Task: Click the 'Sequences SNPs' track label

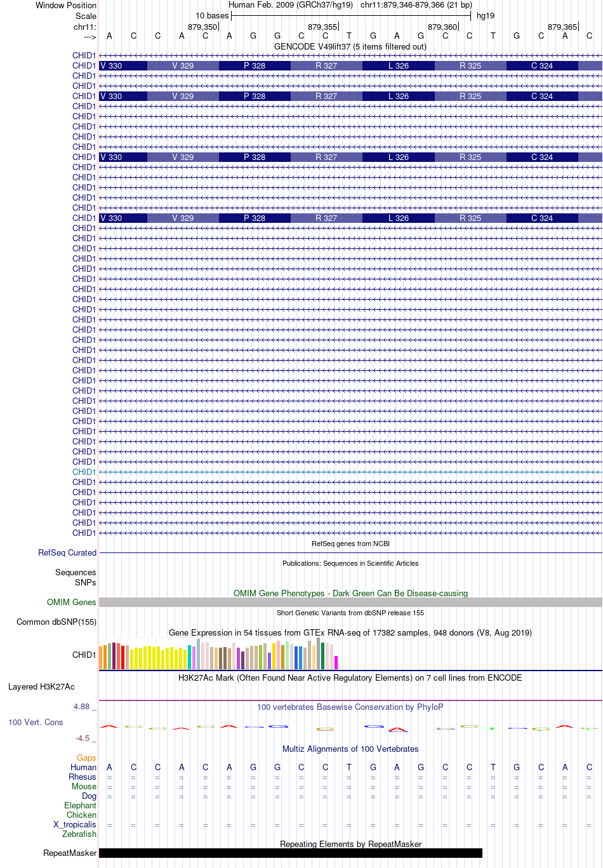Action: click(x=76, y=578)
